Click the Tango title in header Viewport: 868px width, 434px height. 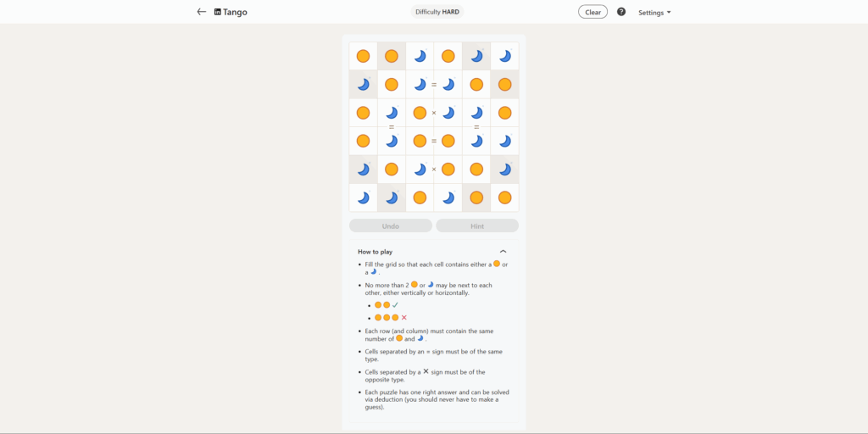tap(236, 12)
